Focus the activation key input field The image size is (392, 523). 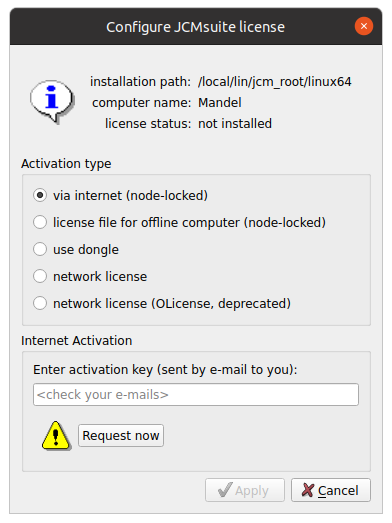196,395
